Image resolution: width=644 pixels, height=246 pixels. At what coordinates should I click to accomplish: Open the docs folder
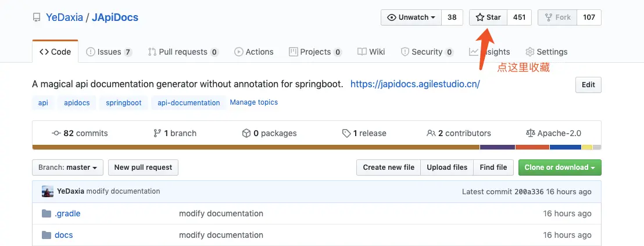point(63,235)
